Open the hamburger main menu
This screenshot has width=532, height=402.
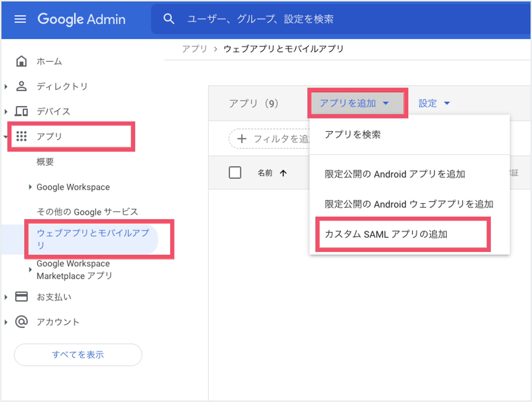[x=20, y=19]
